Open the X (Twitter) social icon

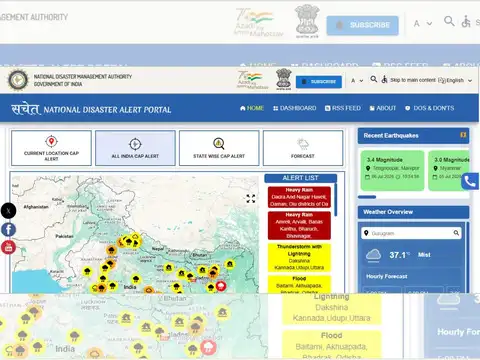[8, 211]
